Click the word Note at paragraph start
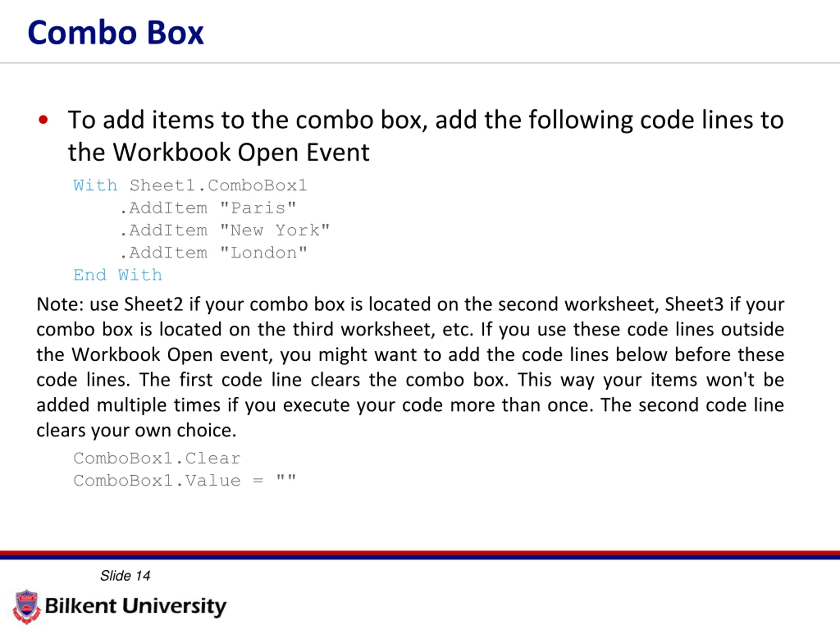This screenshot has height=630, width=840. coord(58,304)
